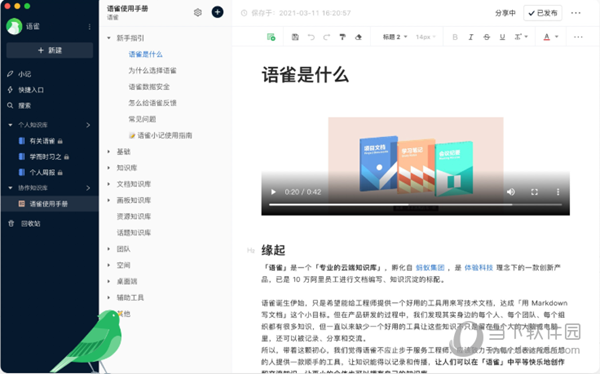This screenshot has height=374, width=600.
Task: Expand the 空间 tree node
Action: pyautogui.click(x=109, y=265)
